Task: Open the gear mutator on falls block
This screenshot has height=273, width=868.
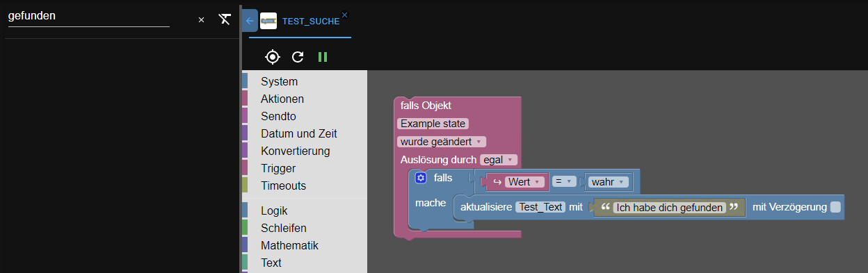Action: coord(420,178)
